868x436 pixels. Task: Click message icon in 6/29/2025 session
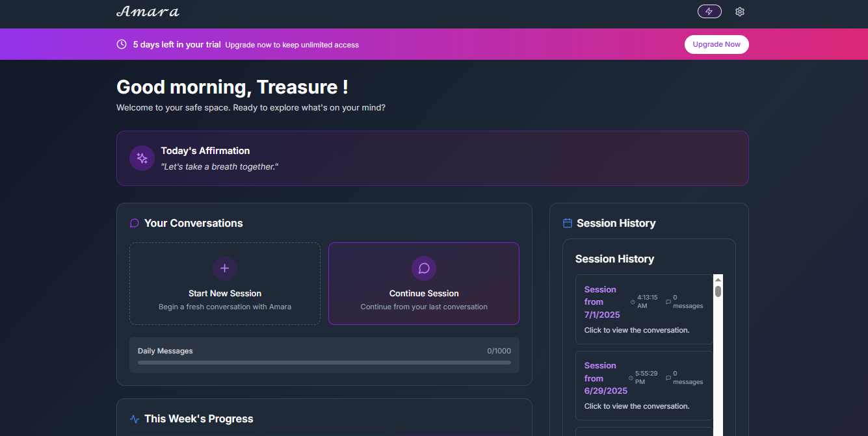(x=668, y=378)
